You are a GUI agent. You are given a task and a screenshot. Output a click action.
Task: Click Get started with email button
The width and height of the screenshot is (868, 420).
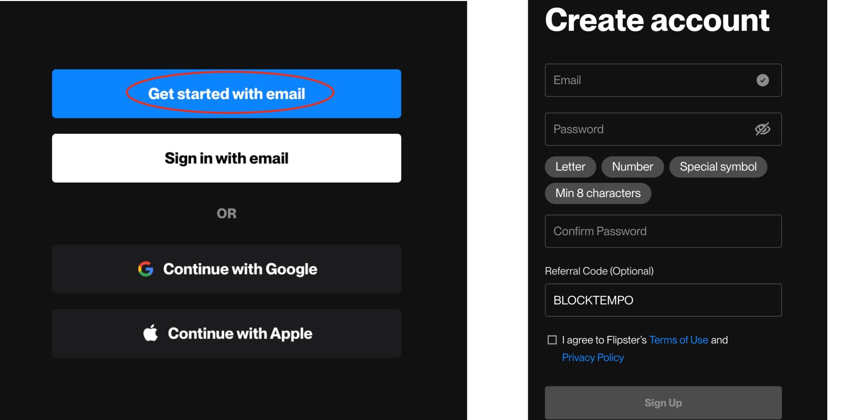point(226,93)
